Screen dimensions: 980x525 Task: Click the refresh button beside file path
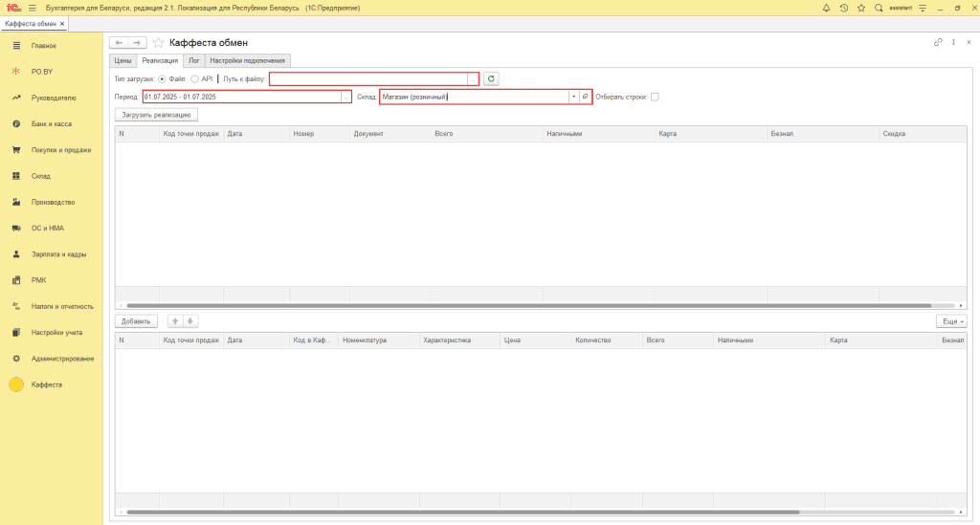[x=491, y=78]
